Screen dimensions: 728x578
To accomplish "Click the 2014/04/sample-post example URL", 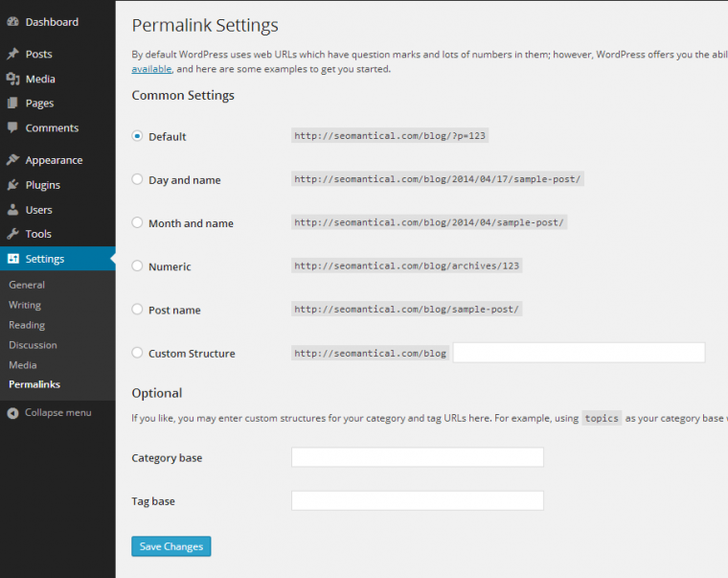I will 429,222.
